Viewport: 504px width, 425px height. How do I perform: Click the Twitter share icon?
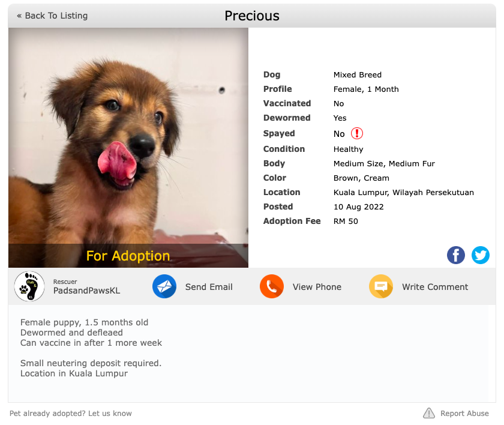point(481,255)
